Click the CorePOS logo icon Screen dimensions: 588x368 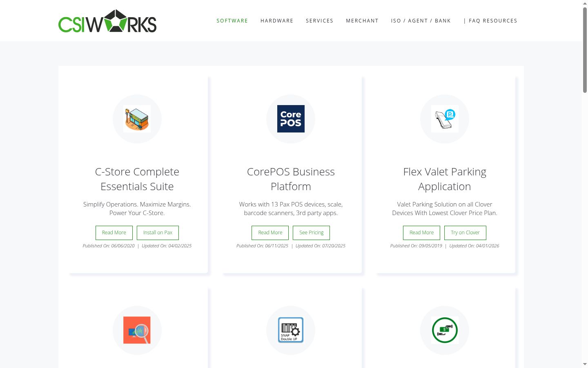click(291, 119)
